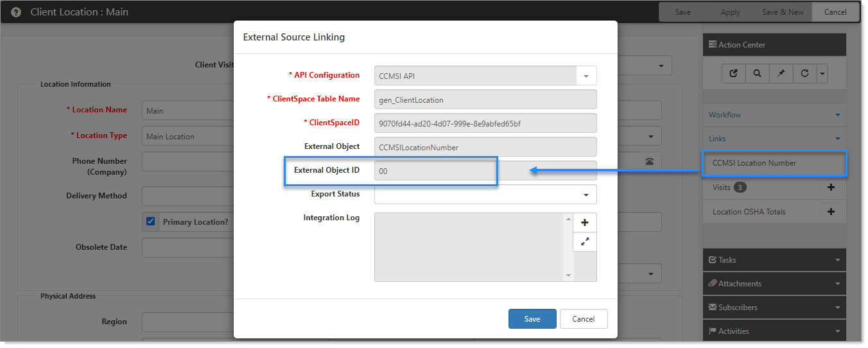Click the phone icon in Phone Number field
868x348 pixels.
pyautogui.click(x=650, y=162)
